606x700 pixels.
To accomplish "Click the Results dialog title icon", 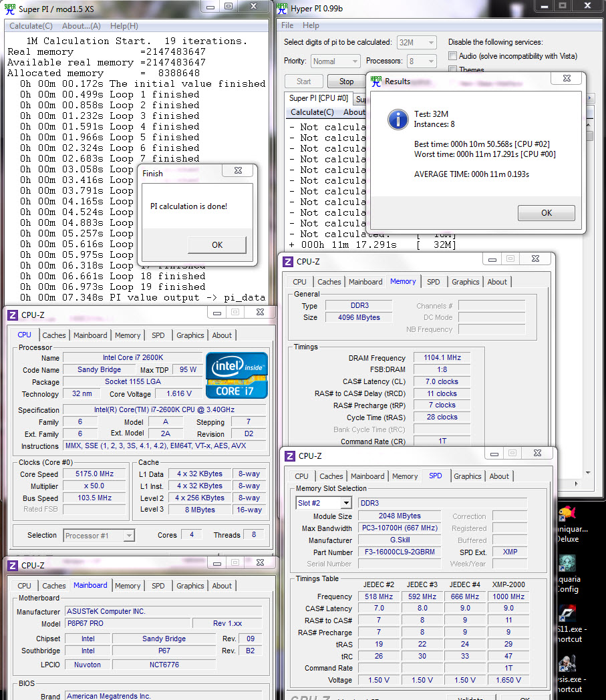I will (376, 81).
